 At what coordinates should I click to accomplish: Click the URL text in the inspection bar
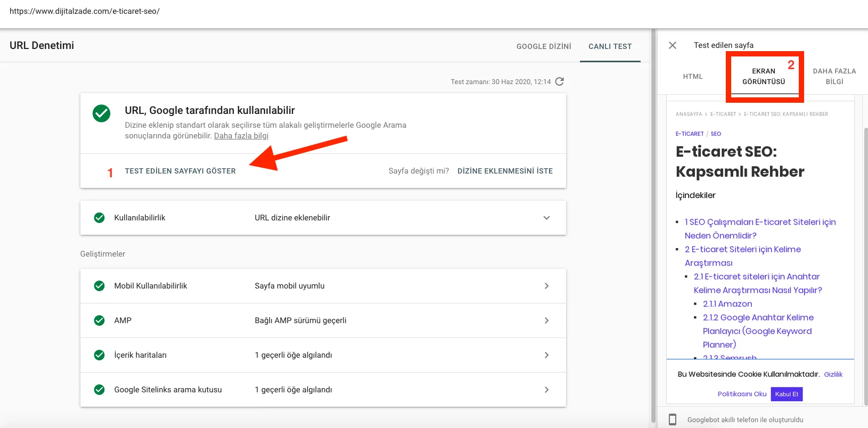(84, 11)
